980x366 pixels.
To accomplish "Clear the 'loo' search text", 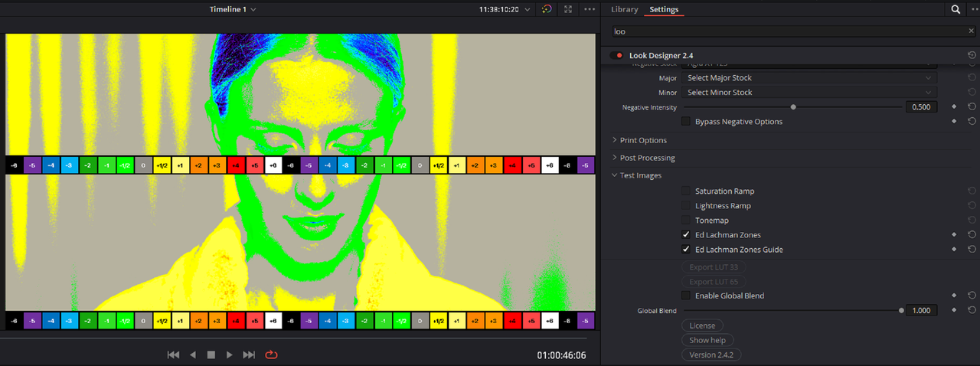I will [x=972, y=31].
